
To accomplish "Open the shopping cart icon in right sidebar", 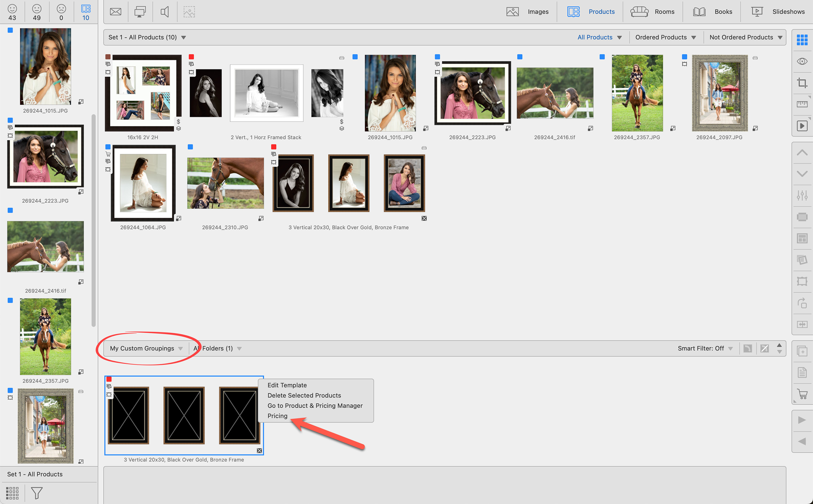I will point(802,394).
